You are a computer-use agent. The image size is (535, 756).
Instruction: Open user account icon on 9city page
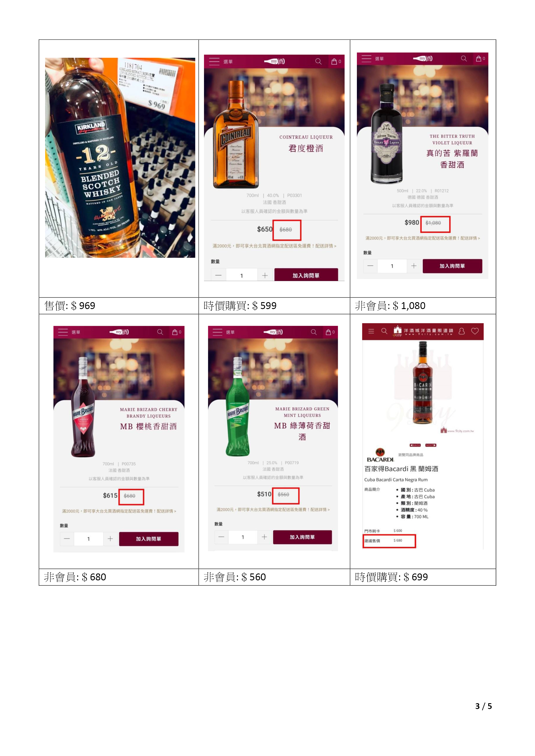461,331
